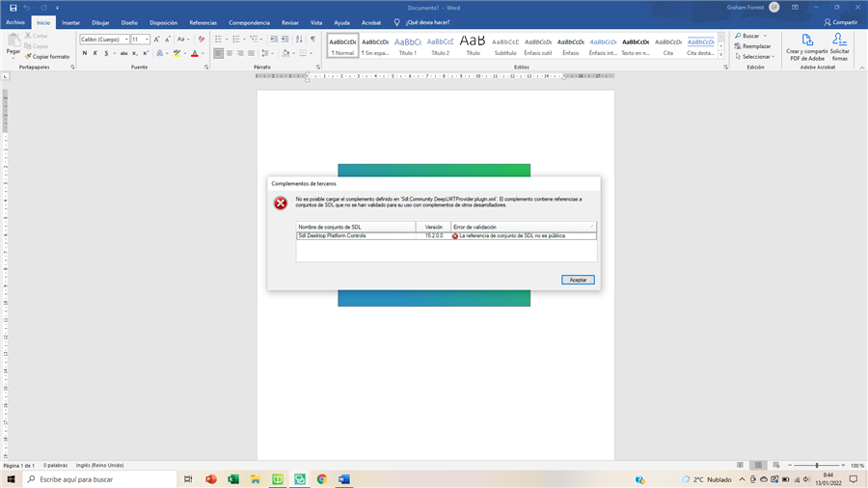868x488 pixels.
Task: Align text left
Action: coord(219,54)
